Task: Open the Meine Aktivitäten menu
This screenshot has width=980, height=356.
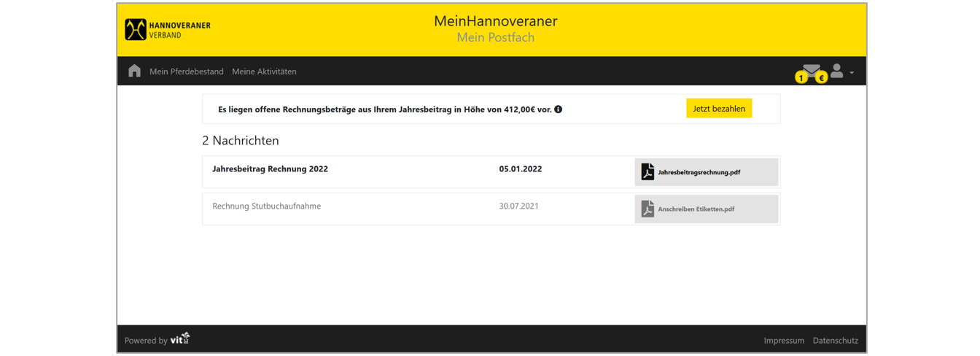Action: pos(264,71)
